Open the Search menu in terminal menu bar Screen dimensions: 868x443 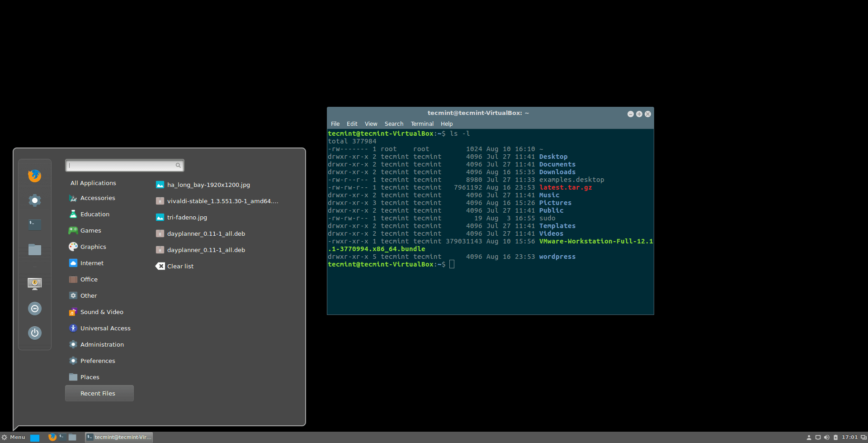394,124
